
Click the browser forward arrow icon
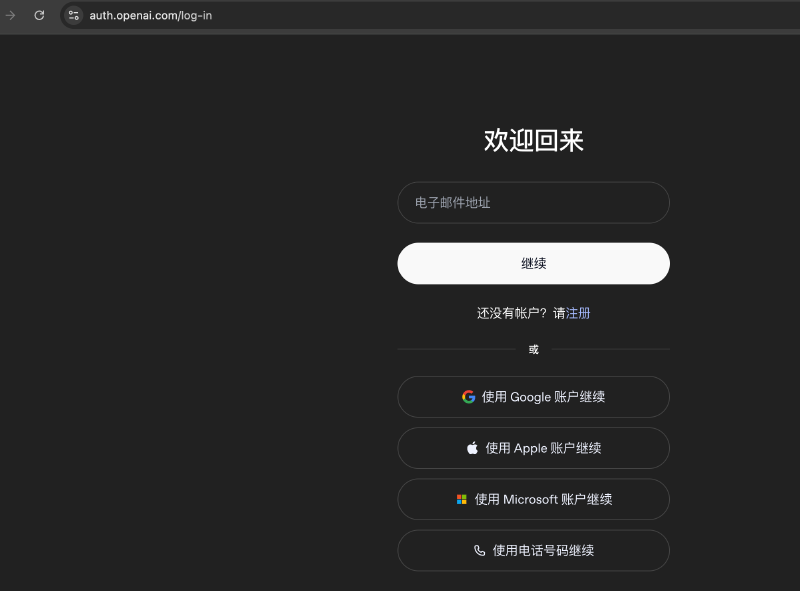(10, 15)
